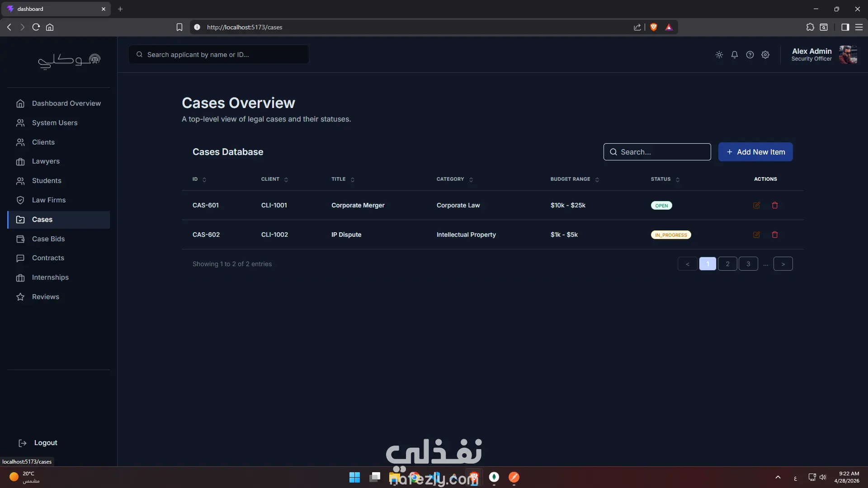The image size is (868, 488).
Task: Click Alex Admin profile avatar
Action: 848,55
